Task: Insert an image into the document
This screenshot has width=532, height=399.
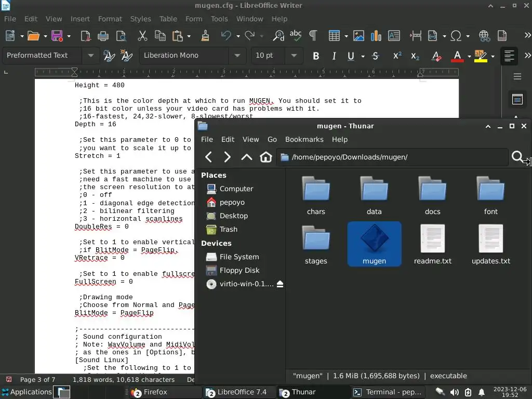Action: coord(358,36)
